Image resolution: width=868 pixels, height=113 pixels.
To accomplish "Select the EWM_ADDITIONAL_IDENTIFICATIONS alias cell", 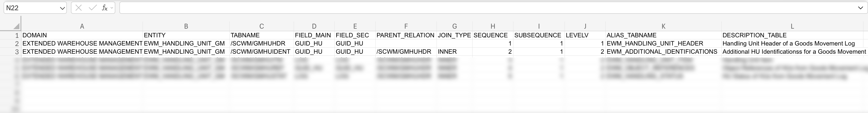I will pos(662,52).
